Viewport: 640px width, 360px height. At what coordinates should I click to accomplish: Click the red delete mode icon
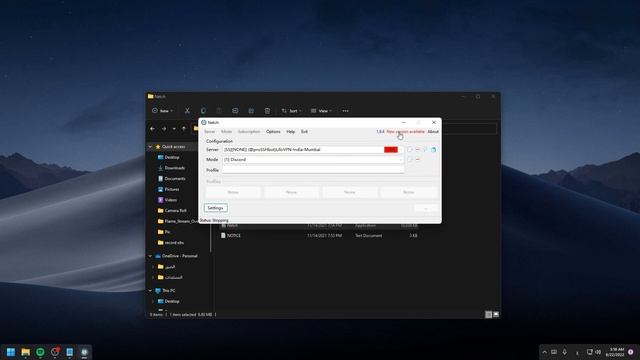coord(418,160)
